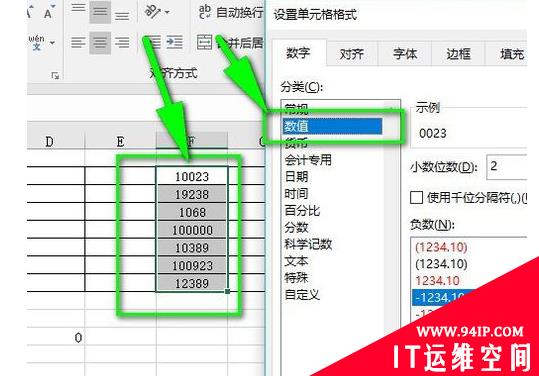Align text right in ribbon

[122, 43]
